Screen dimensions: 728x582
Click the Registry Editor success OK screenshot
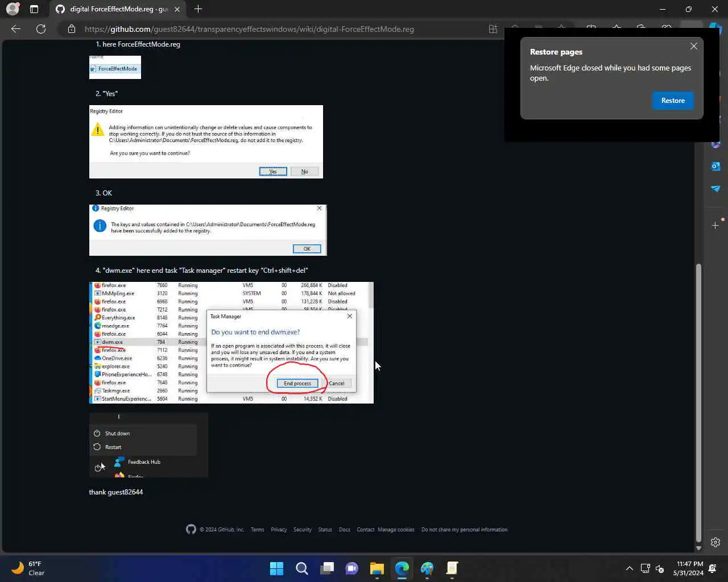(208, 230)
